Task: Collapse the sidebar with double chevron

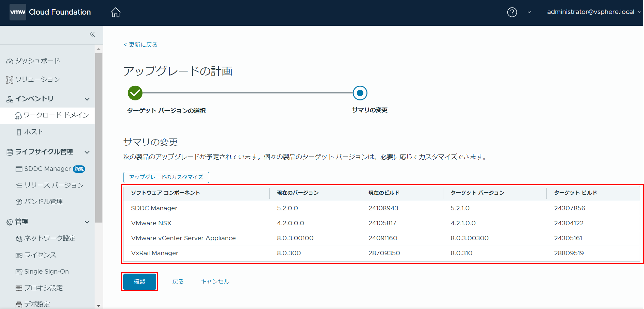Action: click(x=92, y=34)
